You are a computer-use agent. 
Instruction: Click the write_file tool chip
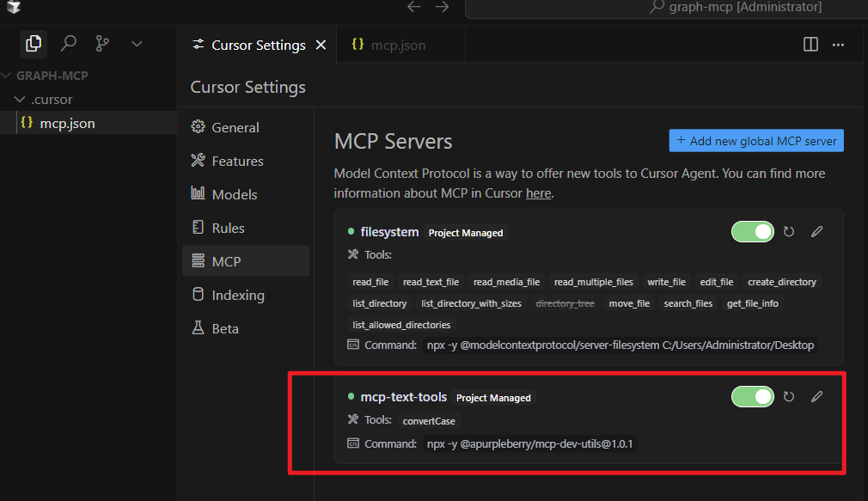[x=667, y=282]
